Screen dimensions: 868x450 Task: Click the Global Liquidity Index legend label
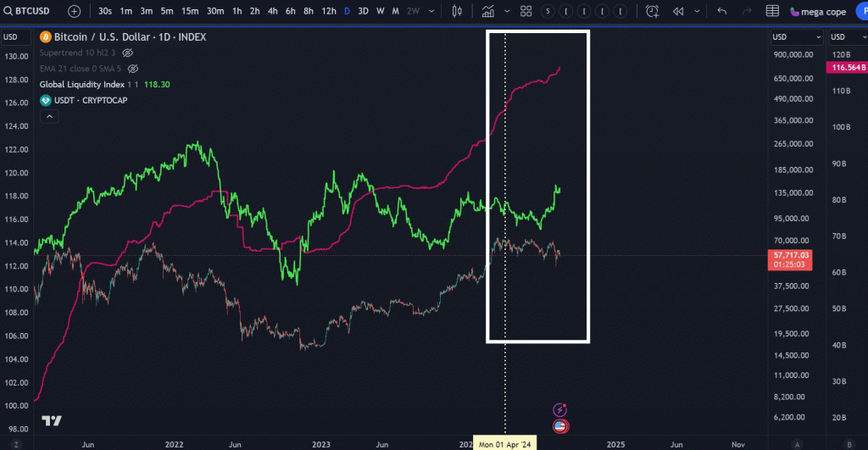[81, 85]
